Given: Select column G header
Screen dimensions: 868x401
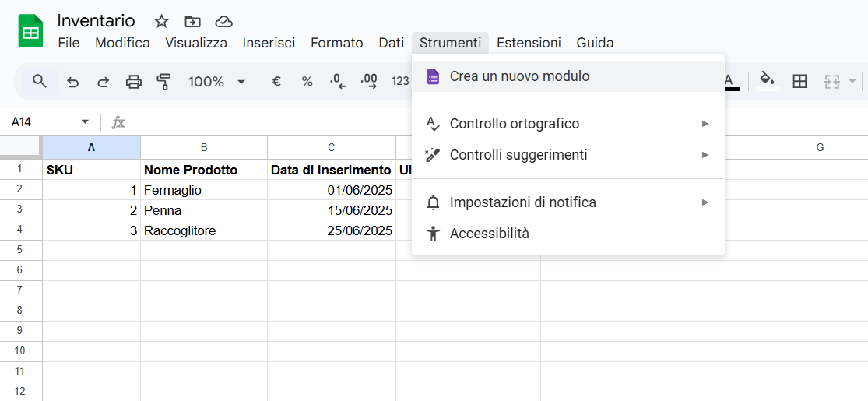Looking at the screenshot, I should point(819,147).
